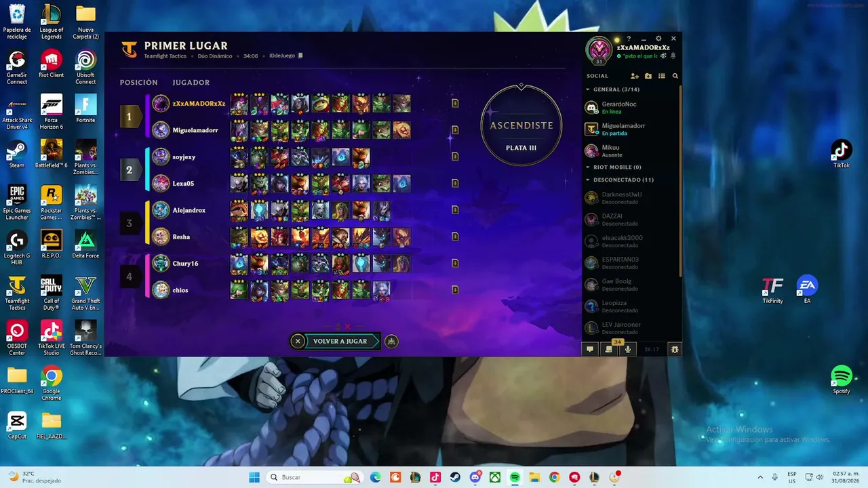Open chat with GerardoNoc

pyautogui.click(x=631, y=107)
